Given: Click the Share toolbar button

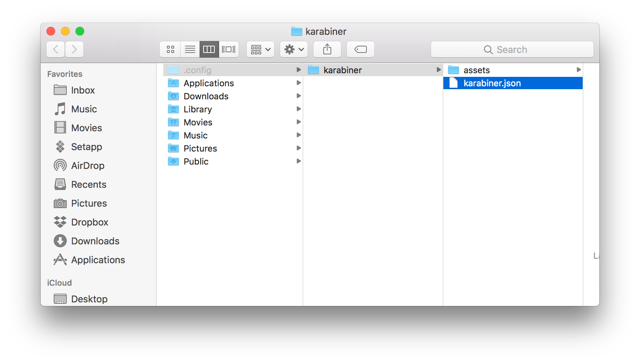Looking at the screenshot, I should tap(327, 49).
